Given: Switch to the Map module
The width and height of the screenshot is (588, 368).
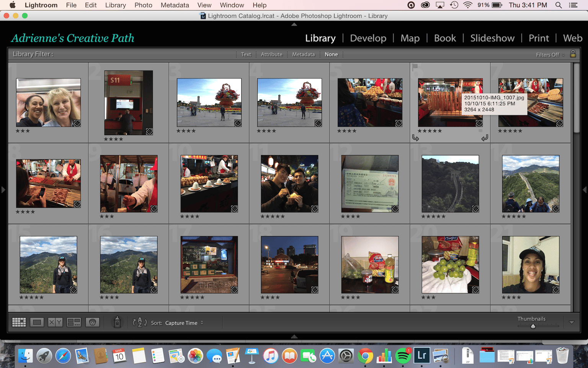Looking at the screenshot, I should point(410,38).
